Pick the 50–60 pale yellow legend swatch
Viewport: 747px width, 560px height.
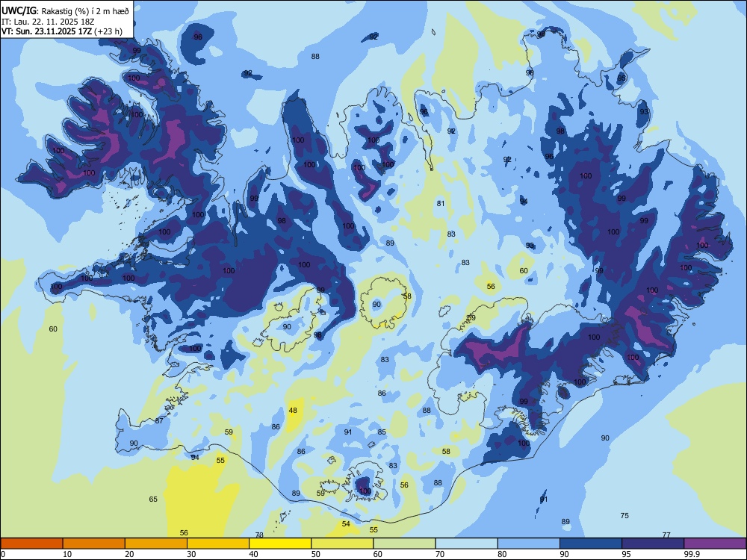343,544
